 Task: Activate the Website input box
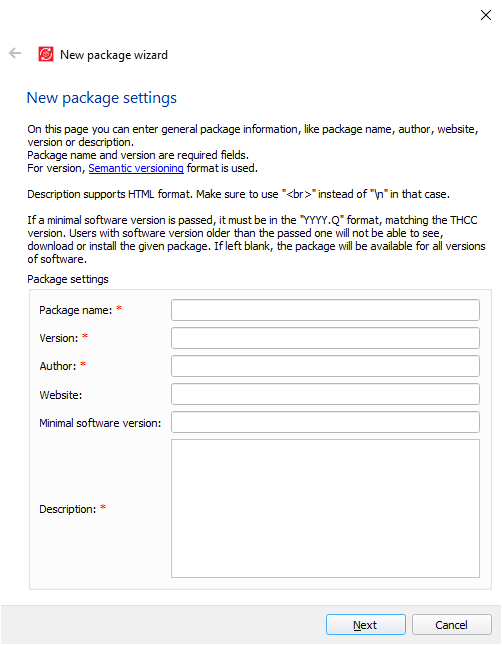pos(325,394)
